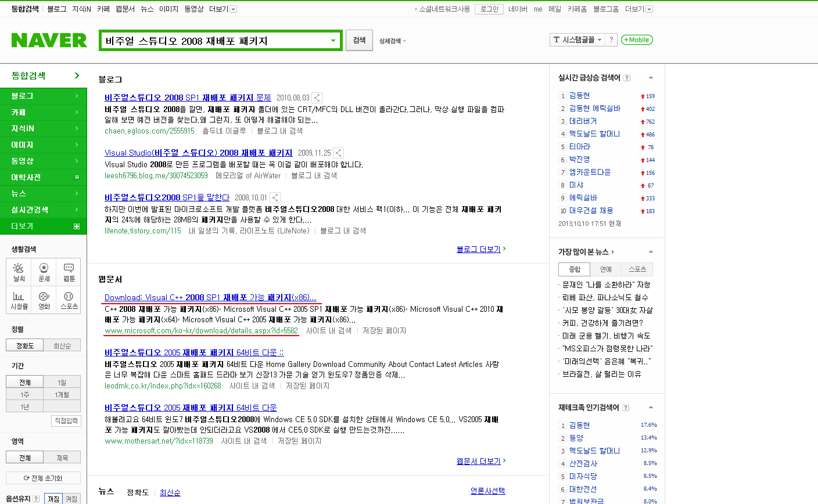Set period filter to 1개월
The image size is (818, 504).
pos(62,394)
